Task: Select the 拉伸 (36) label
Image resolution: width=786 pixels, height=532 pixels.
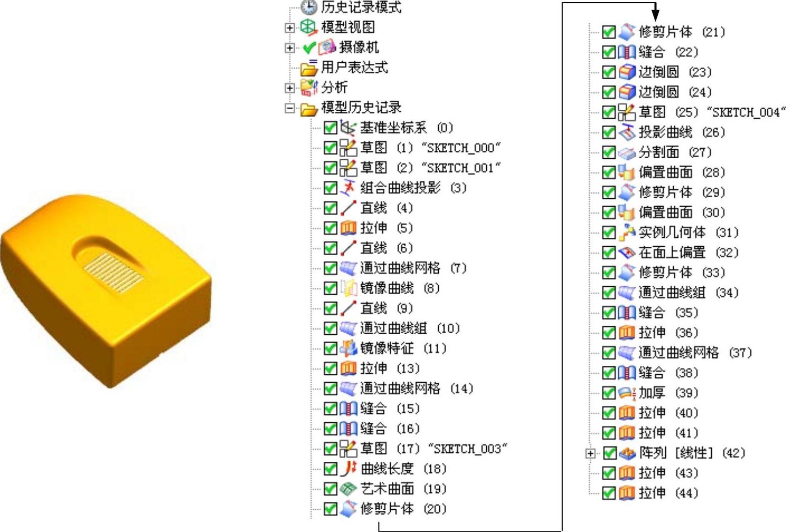Action: coord(668,333)
